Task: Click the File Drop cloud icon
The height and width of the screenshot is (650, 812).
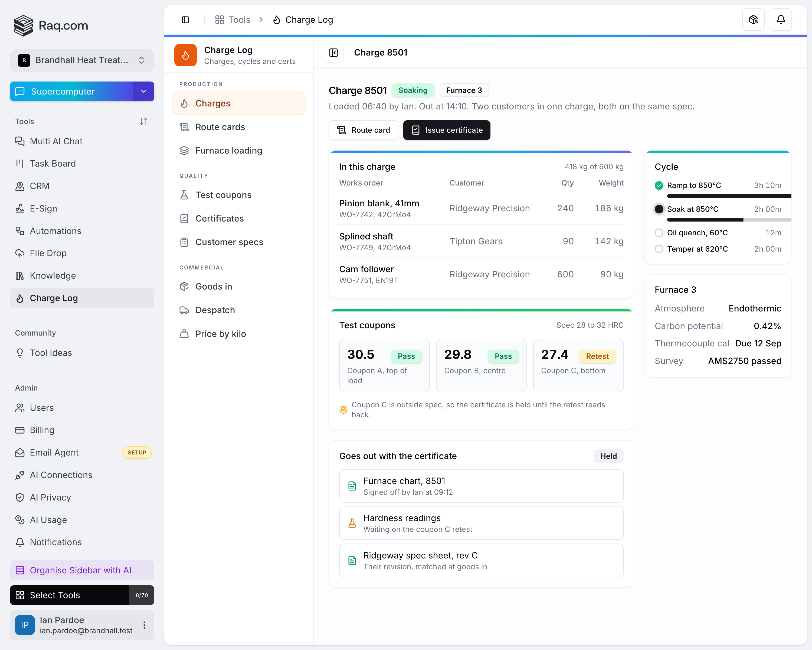Action: point(20,253)
